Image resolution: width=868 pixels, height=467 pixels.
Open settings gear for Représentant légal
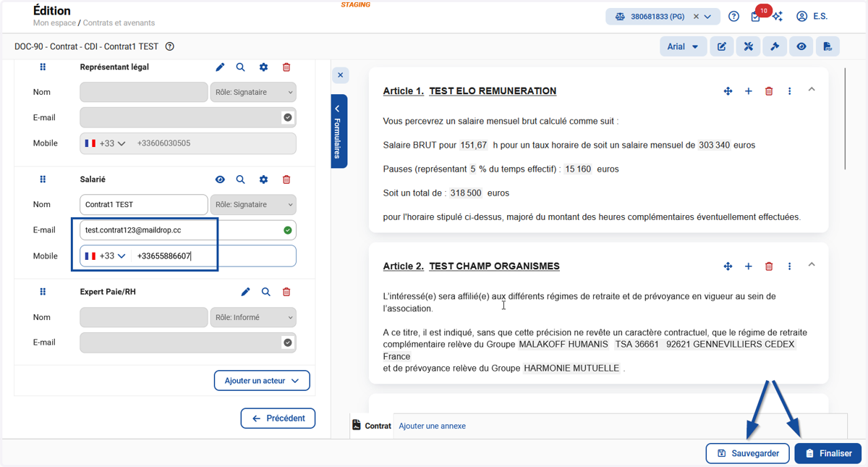click(x=263, y=67)
